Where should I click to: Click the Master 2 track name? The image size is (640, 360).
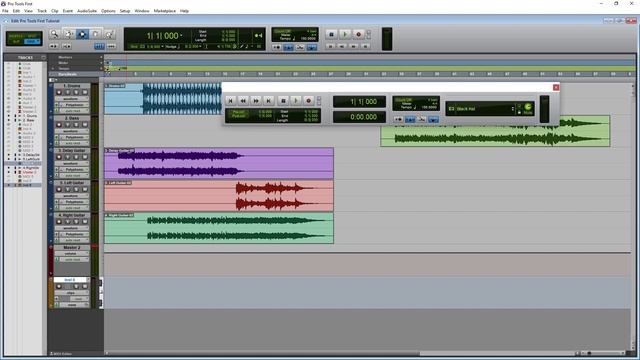click(72, 248)
